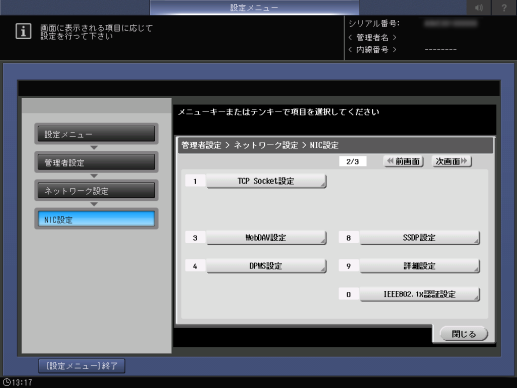This screenshot has height=388, width=517.
Task: Click the speaker sound icon
Action: click(479, 7)
